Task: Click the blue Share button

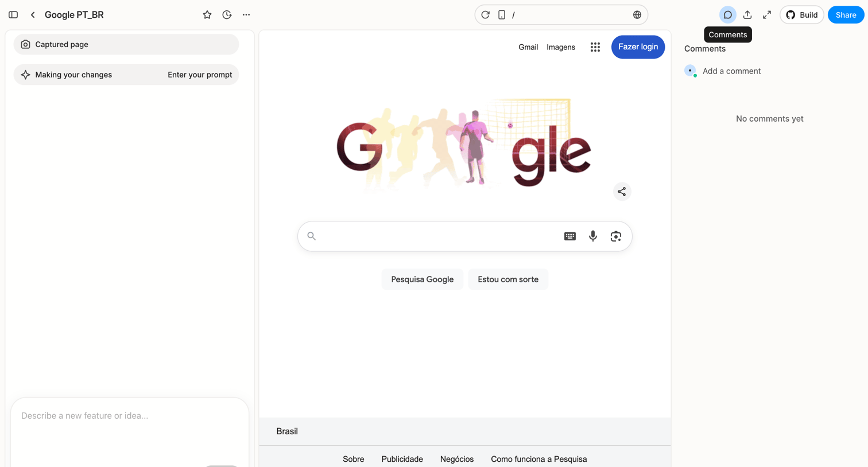Action: [846, 15]
